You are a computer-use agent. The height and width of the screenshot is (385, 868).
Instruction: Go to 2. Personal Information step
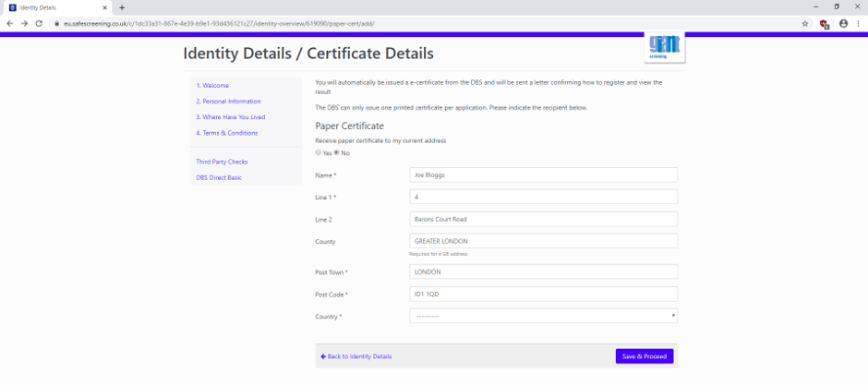tap(228, 102)
